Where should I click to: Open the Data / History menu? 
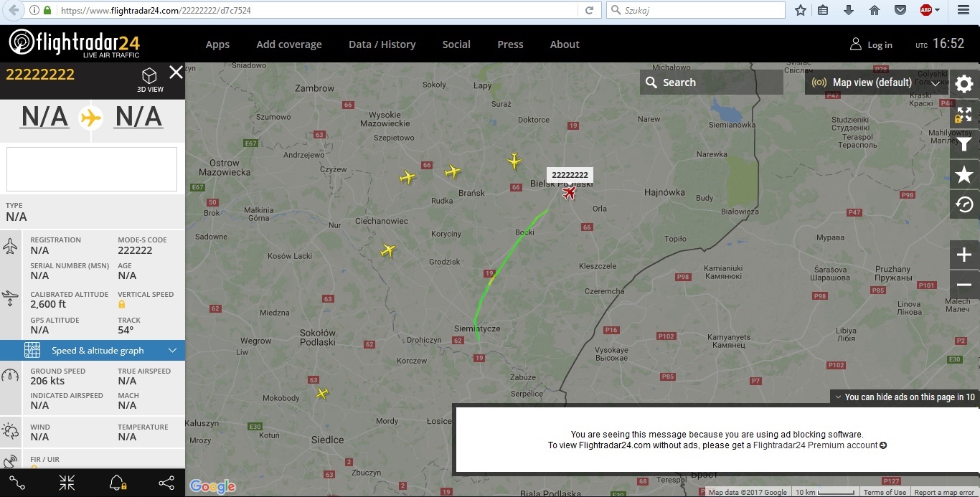tap(382, 44)
